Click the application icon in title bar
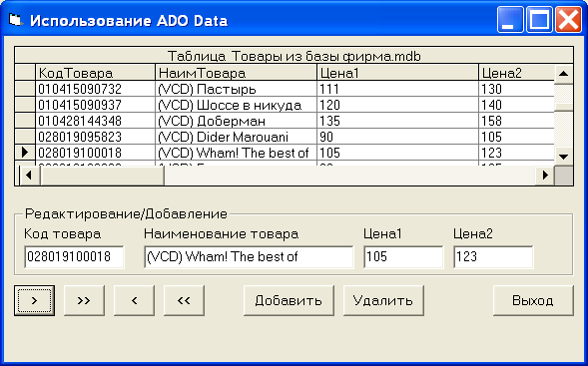Viewport: 588px width, 366px height. (x=15, y=20)
